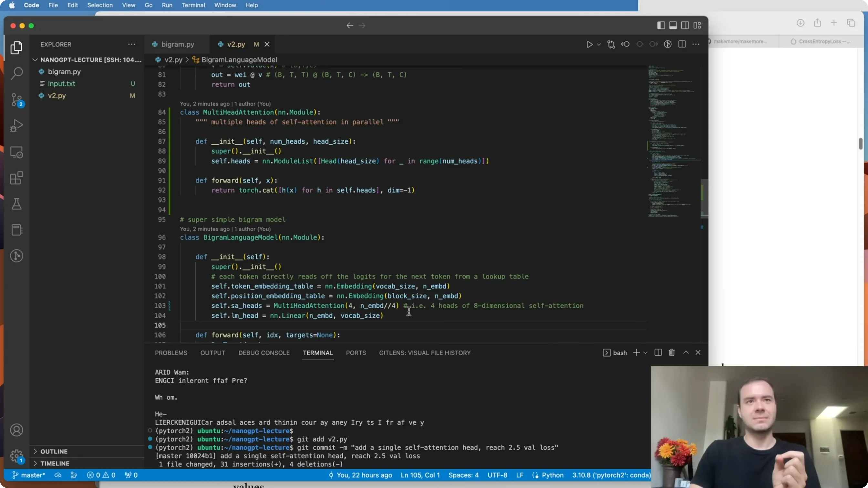Open the Source Control view with 2 badge
Screen dimensions: 868x488
click(16, 100)
